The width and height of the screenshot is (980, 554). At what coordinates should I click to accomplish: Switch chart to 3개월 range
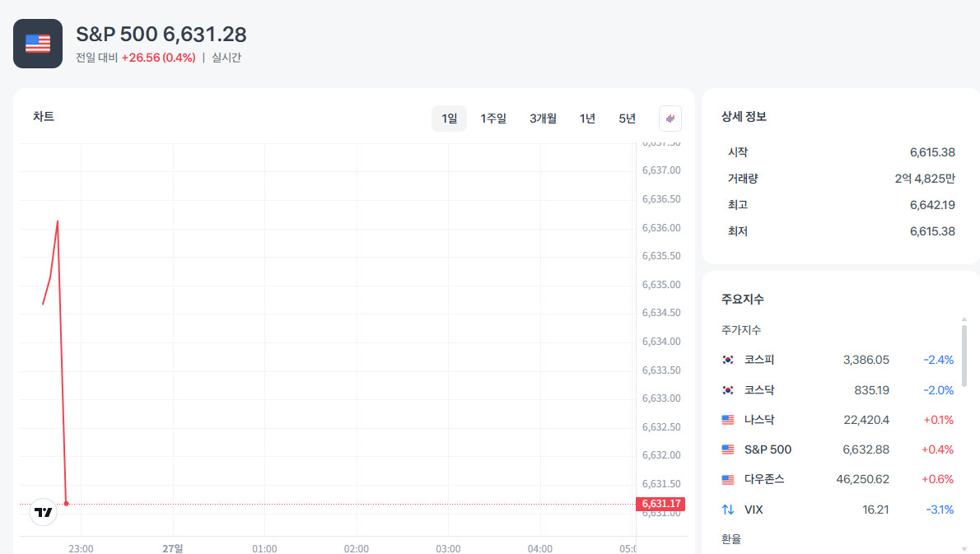(x=544, y=119)
